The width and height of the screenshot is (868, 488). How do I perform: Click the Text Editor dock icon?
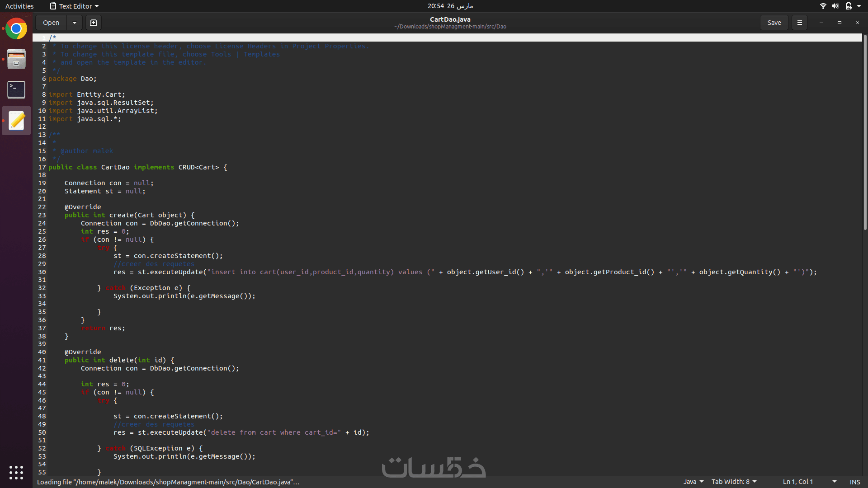16,121
